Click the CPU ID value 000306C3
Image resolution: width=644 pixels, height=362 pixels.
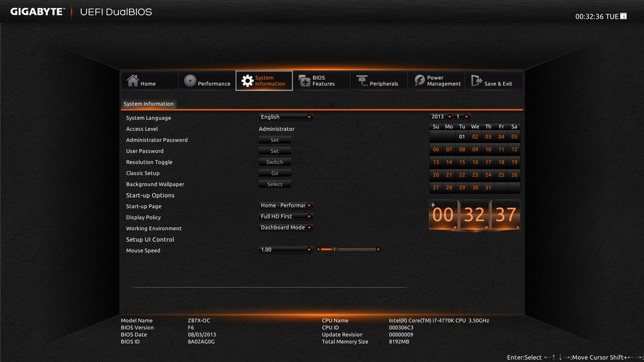(401, 327)
